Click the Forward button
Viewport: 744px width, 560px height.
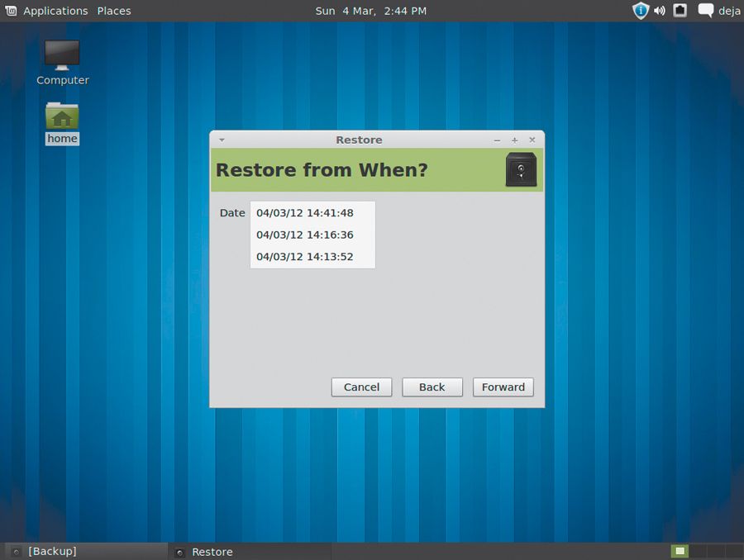tap(503, 387)
